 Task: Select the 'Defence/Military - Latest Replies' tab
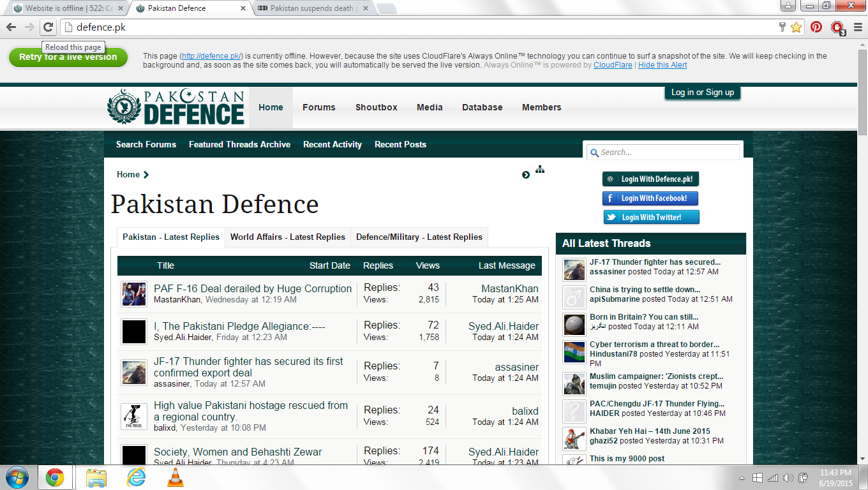419,237
